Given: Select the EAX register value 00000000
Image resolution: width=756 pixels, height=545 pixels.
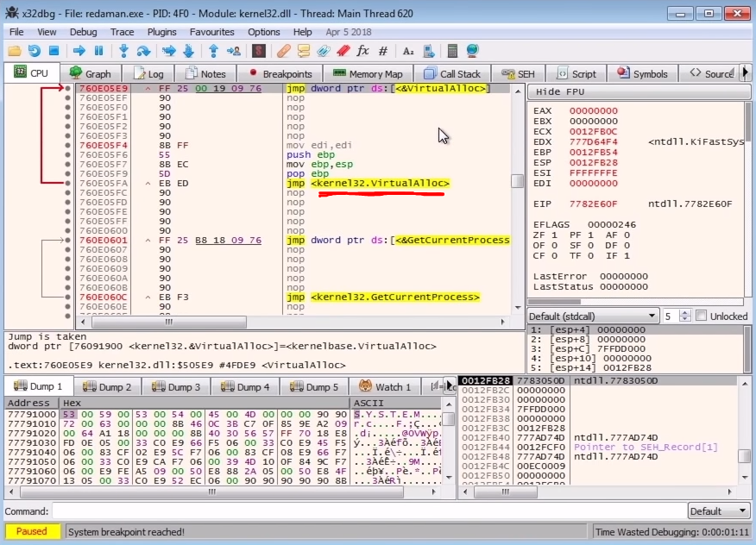Looking at the screenshot, I should pos(594,111).
